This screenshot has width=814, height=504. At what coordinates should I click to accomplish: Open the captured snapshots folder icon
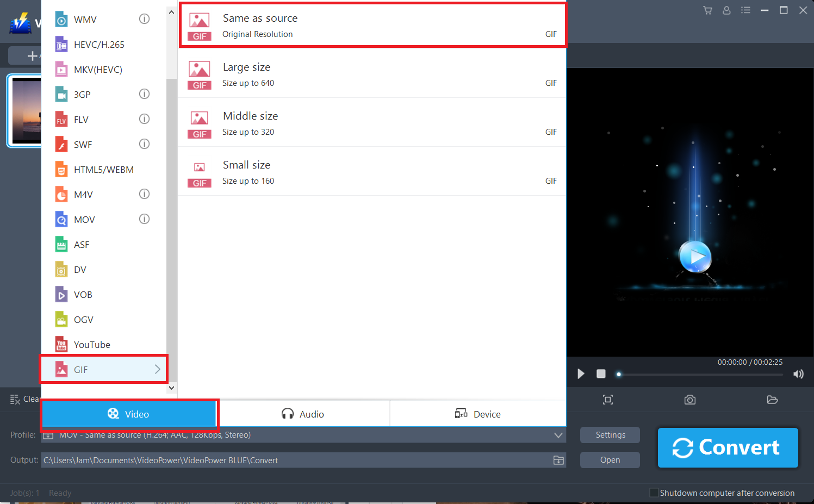773,400
